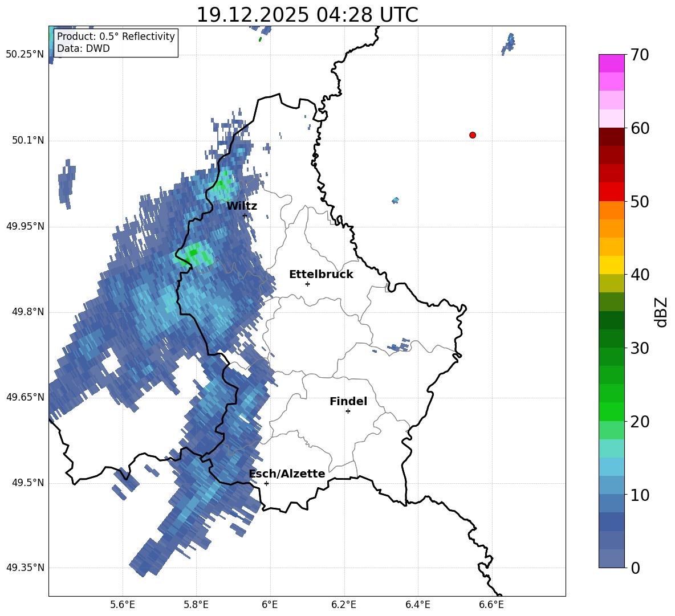
Task: Click the 0 label on colorbar
Action: 636,568
